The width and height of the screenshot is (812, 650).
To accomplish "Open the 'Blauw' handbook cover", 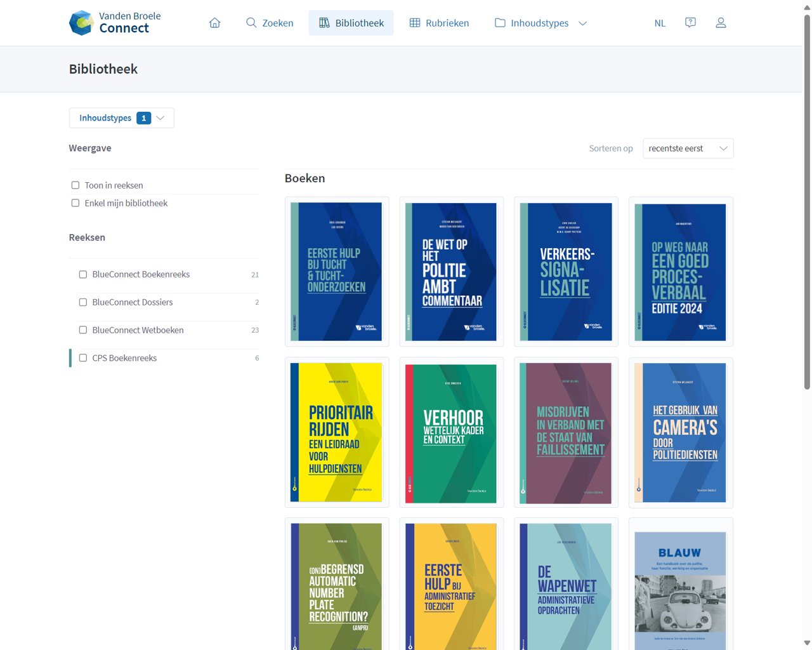I will tap(681, 585).
